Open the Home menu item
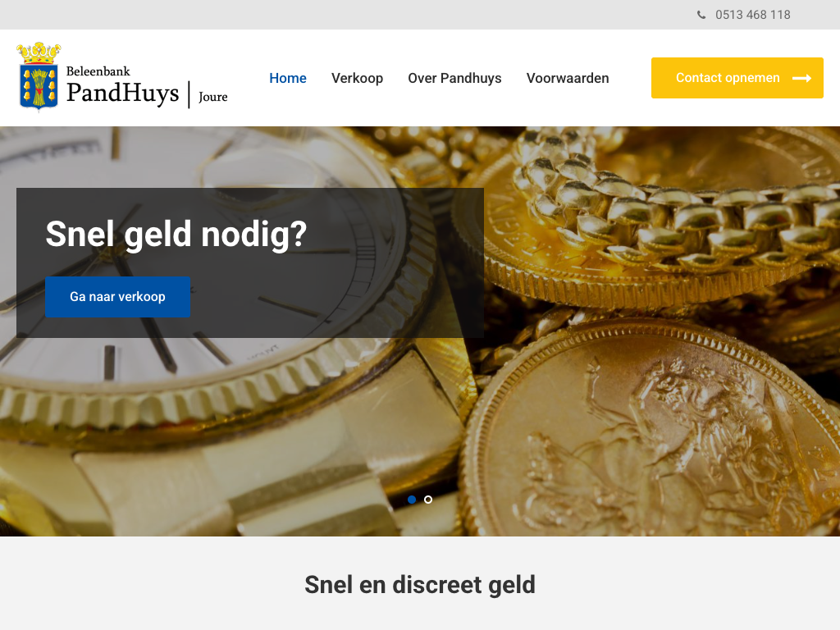 tap(288, 78)
